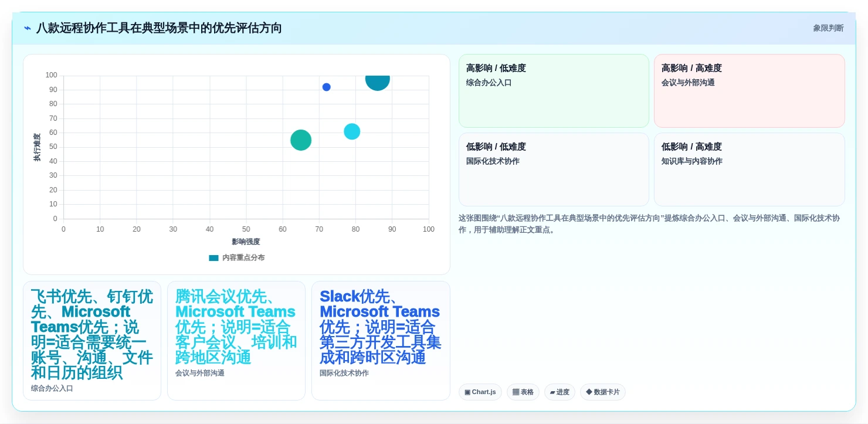Click the lightning icon beside the title
868x424 pixels.
pos(28,28)
